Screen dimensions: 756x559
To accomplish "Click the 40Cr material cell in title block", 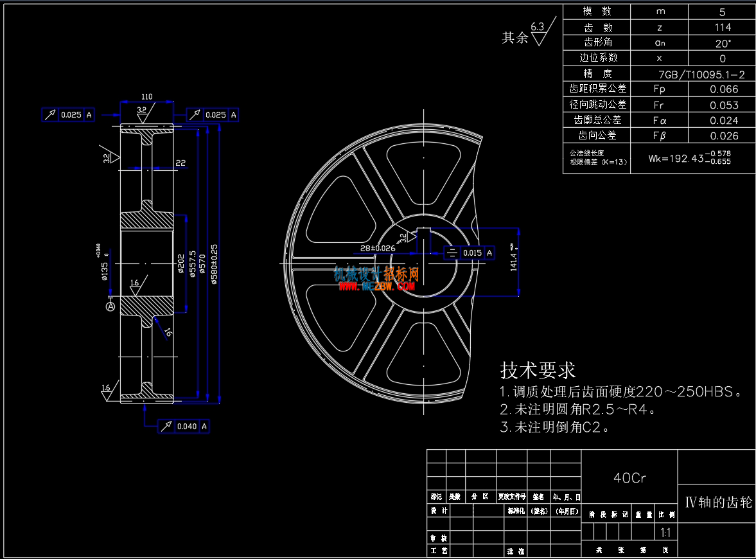I will pos(629,477).
